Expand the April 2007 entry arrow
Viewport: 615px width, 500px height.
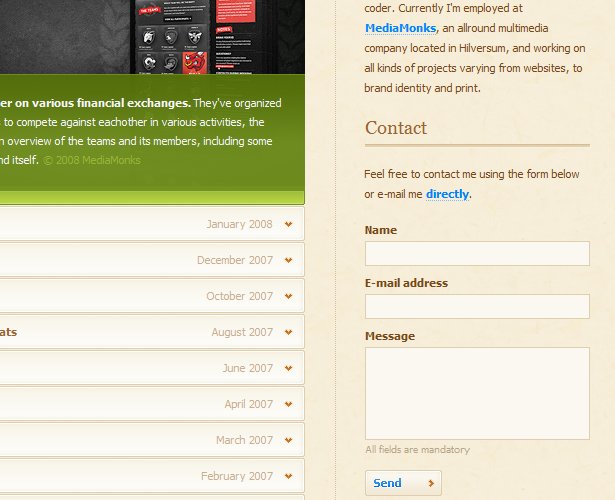pos(289,404)
